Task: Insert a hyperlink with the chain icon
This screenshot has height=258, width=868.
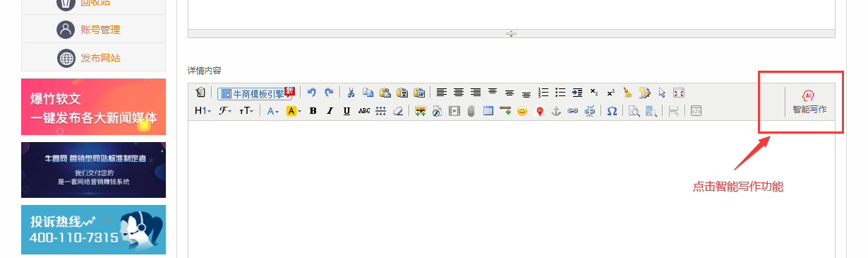Action: [x=573, y=111]
